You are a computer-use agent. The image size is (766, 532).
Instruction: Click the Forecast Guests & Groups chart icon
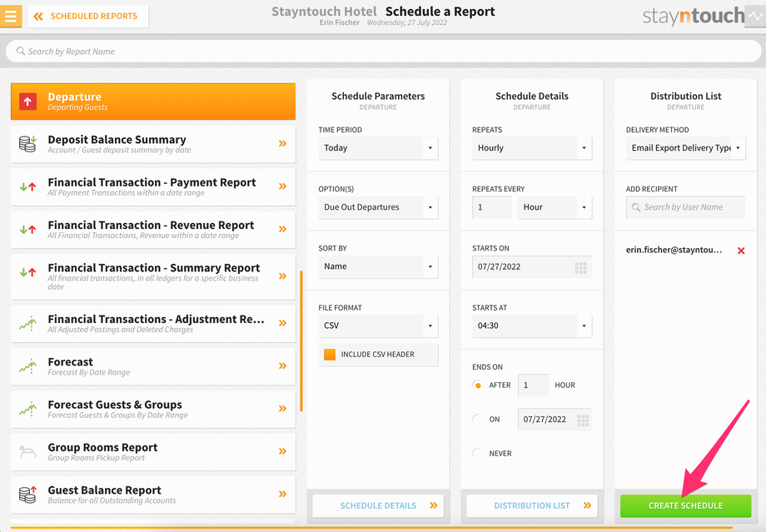click(x=27, y=409)
